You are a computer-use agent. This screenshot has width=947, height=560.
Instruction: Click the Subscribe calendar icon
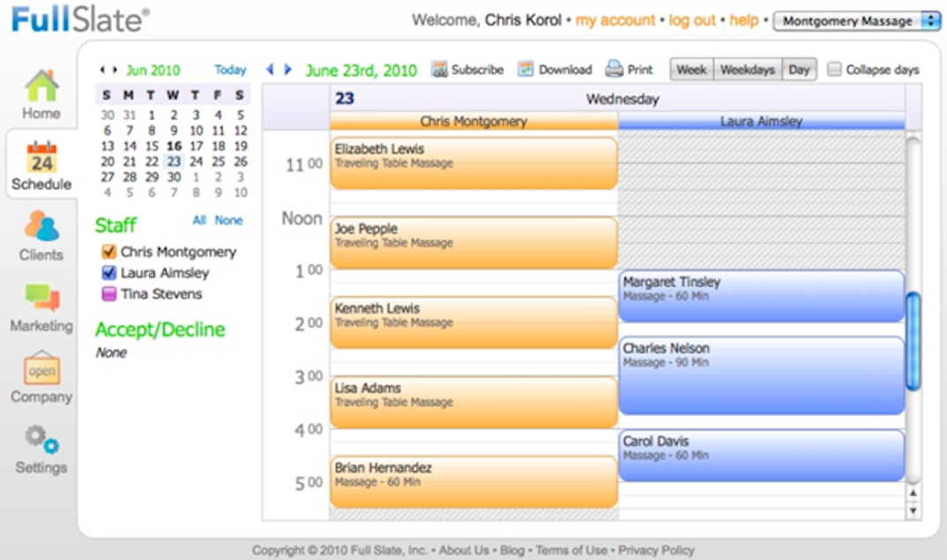437,69
